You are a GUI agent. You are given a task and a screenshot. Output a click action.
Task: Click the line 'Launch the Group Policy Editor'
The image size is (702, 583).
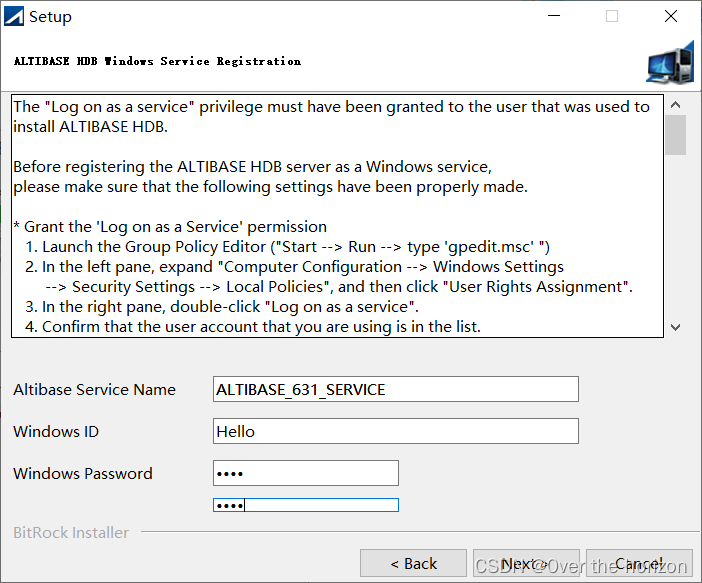287,247
